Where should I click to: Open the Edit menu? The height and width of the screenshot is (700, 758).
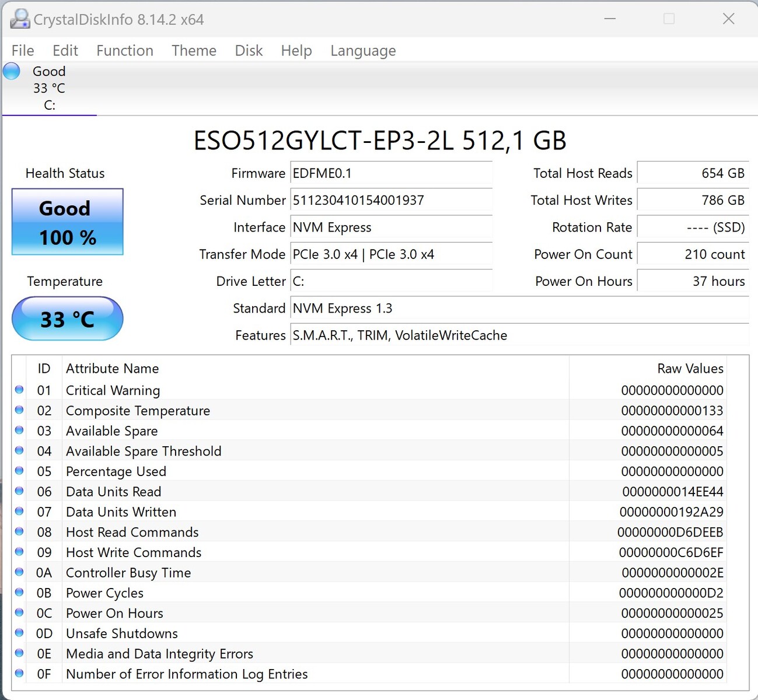(65, 51)
